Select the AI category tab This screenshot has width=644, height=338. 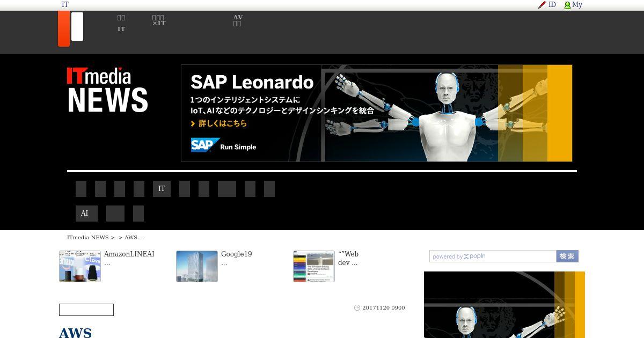tap(86, 214)
